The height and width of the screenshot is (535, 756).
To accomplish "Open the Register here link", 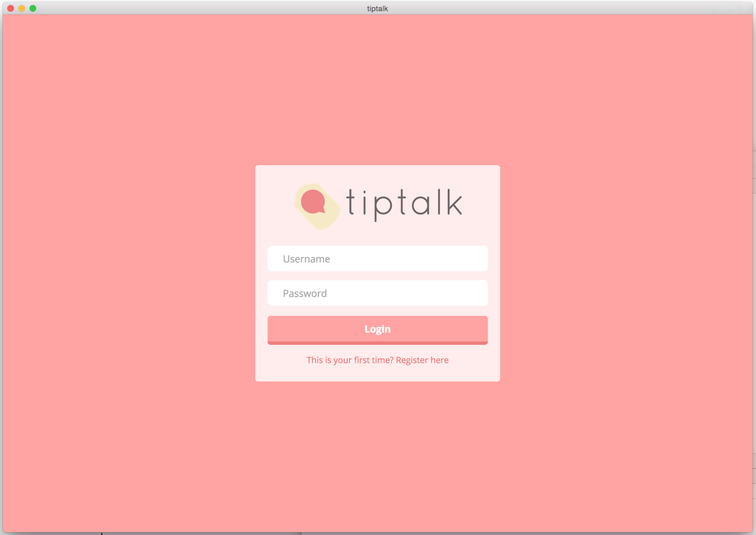I will (x=422, y=360).
